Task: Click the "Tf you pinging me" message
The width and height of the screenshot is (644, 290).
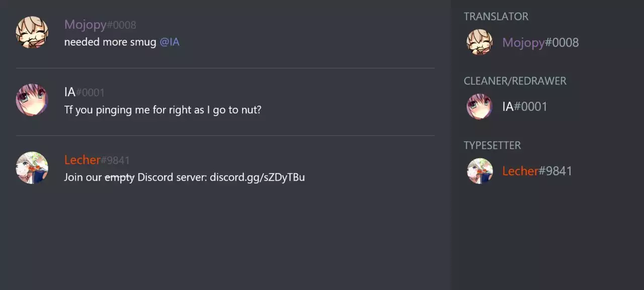Action: 163,110
